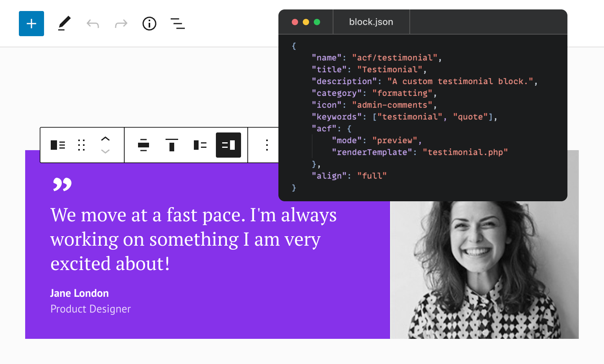Click the testimonial block type icon
604x364 pixels.
pos(58,145)
